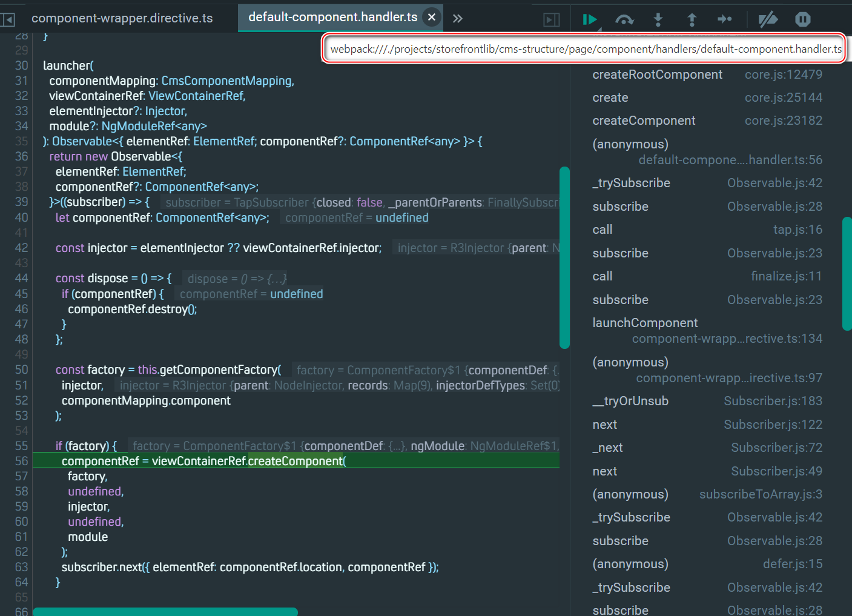Toggle the file navigator sidebar icon
Viewport: 852px width, 616px height.
8,19
